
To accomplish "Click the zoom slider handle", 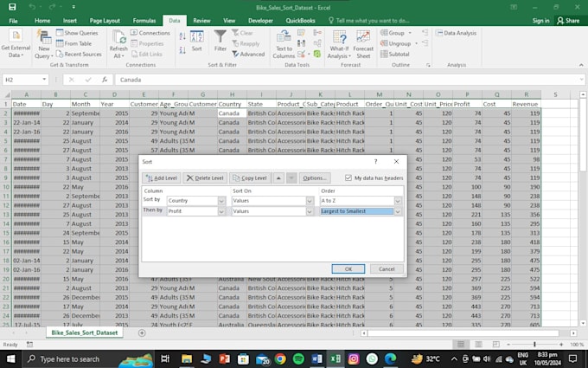I will point(534,345).
